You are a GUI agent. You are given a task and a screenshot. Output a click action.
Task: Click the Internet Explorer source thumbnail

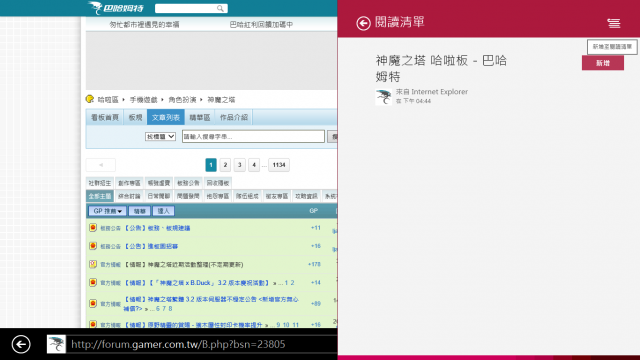[384, 97]
